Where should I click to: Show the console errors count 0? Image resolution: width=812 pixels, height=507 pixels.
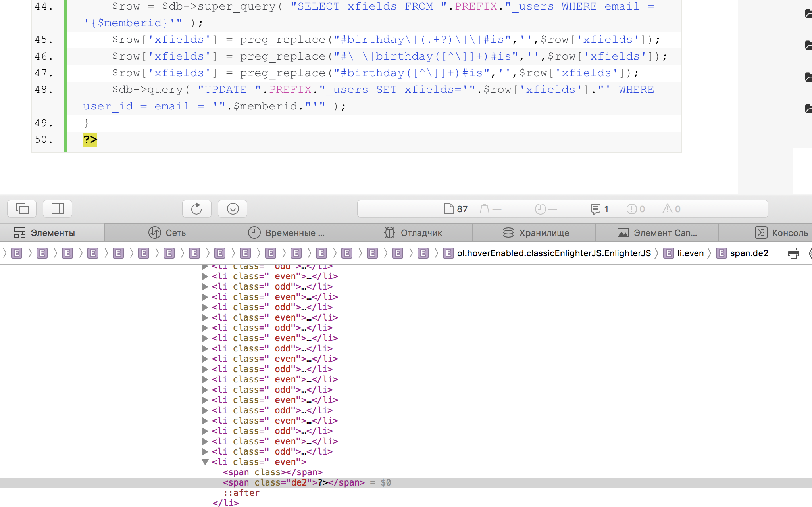[635, 209]
